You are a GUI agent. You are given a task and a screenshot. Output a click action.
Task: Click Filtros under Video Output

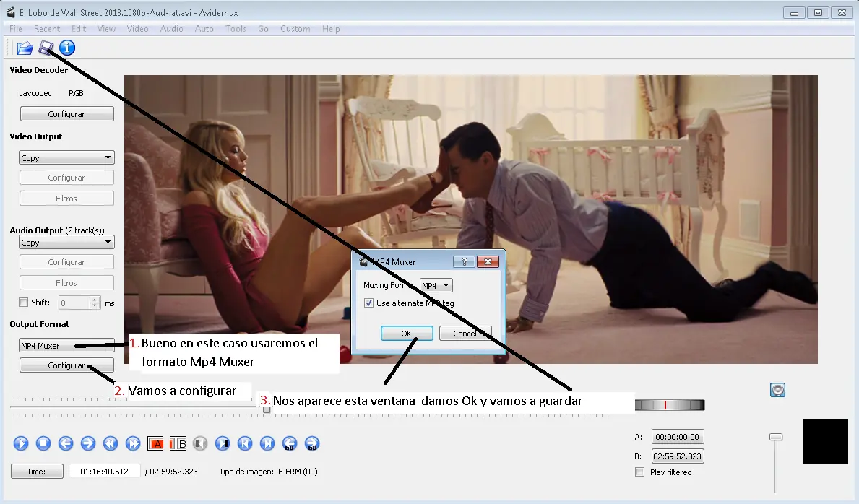click(x=67, y=199)
